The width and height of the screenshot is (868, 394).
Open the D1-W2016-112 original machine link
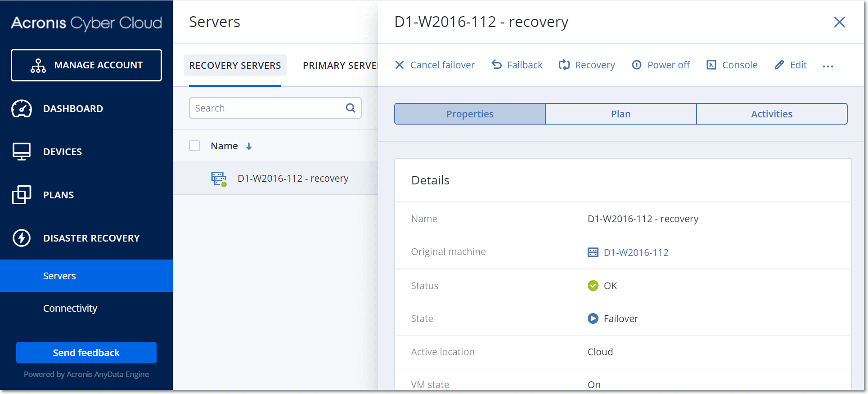click(x=636, y=252)
